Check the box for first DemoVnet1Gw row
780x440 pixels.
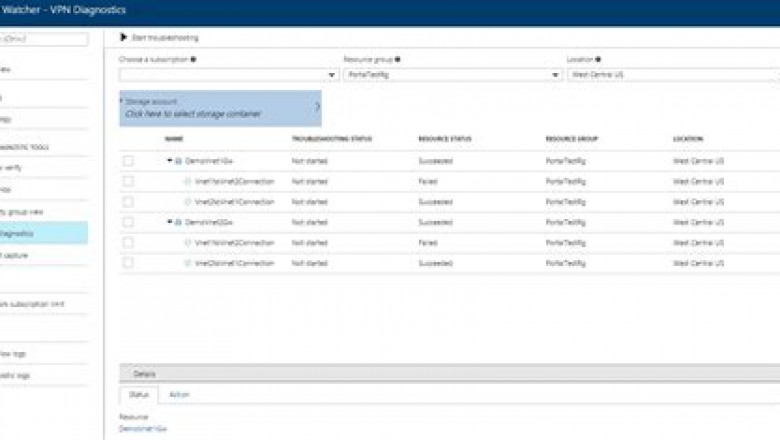128,160
